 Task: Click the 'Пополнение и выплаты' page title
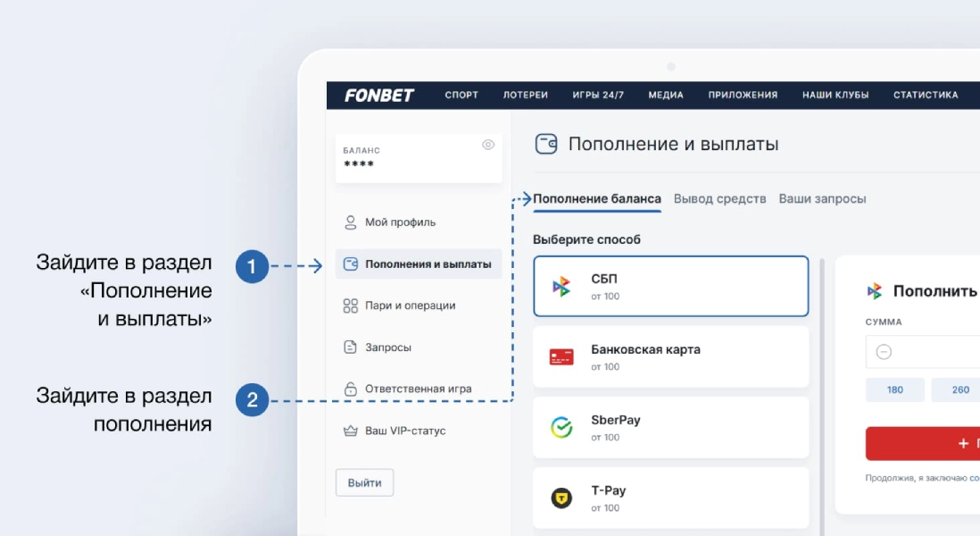pyautogui.click(x=673, y=144)
